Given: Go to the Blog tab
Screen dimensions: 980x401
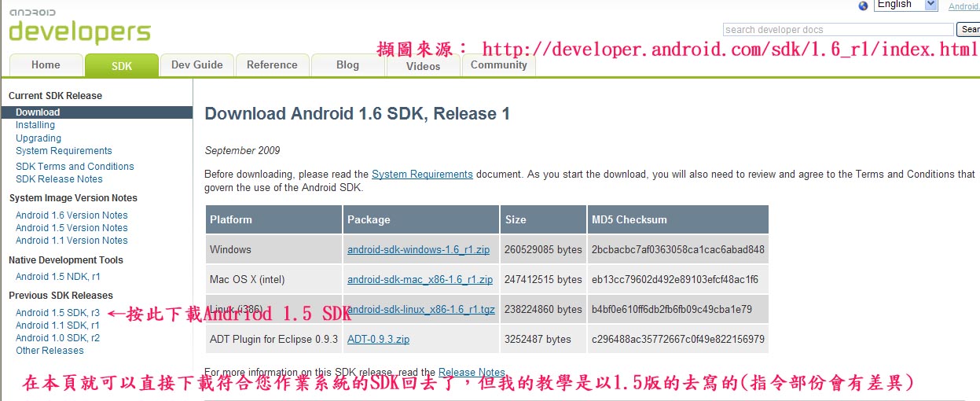Looking at the screenshot, I should [x=347, y=65].
